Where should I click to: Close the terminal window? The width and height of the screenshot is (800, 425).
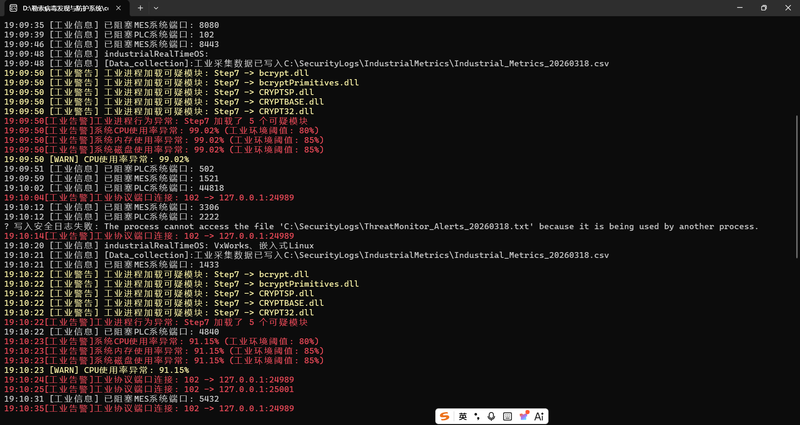(x=788, y=8)
